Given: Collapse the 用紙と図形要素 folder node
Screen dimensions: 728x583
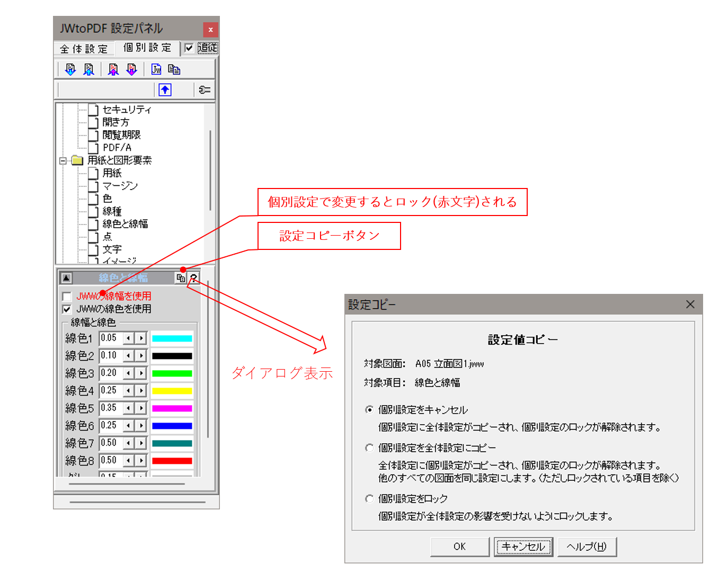Looking at the screenshot, I should pos(63,160).
